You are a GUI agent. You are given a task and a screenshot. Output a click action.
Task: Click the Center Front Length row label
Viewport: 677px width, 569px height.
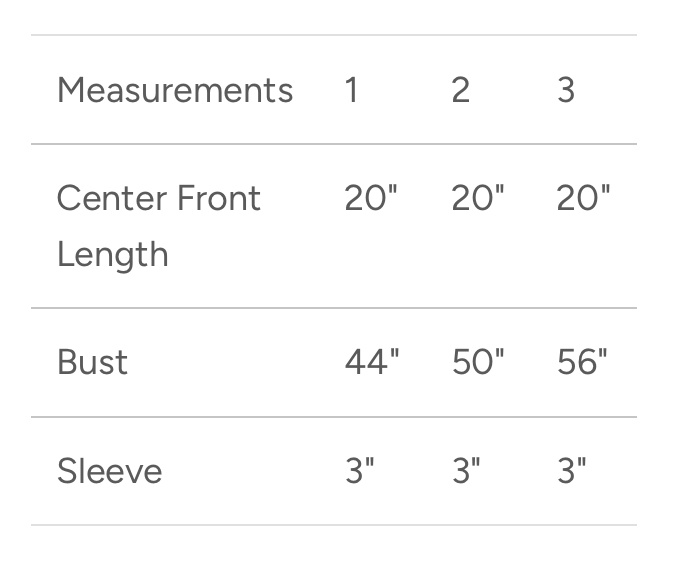click(158, 226)
